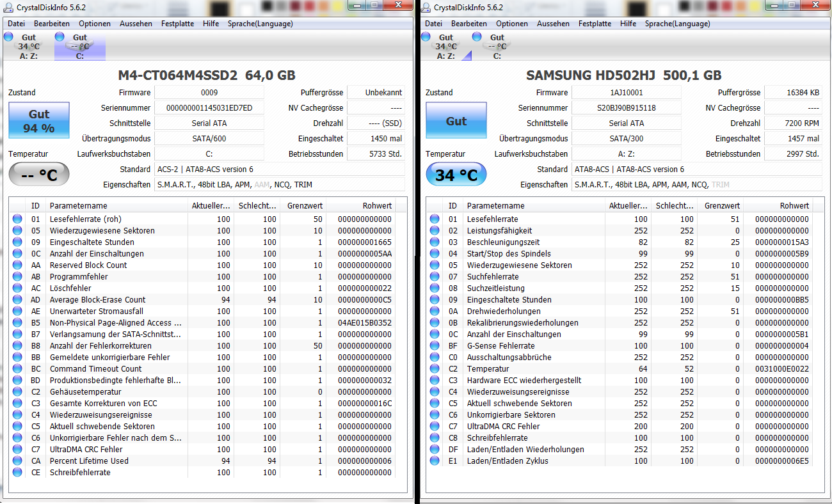
Task: Click status orb for Programmfehler row
Action: click(x=17, y=277)
